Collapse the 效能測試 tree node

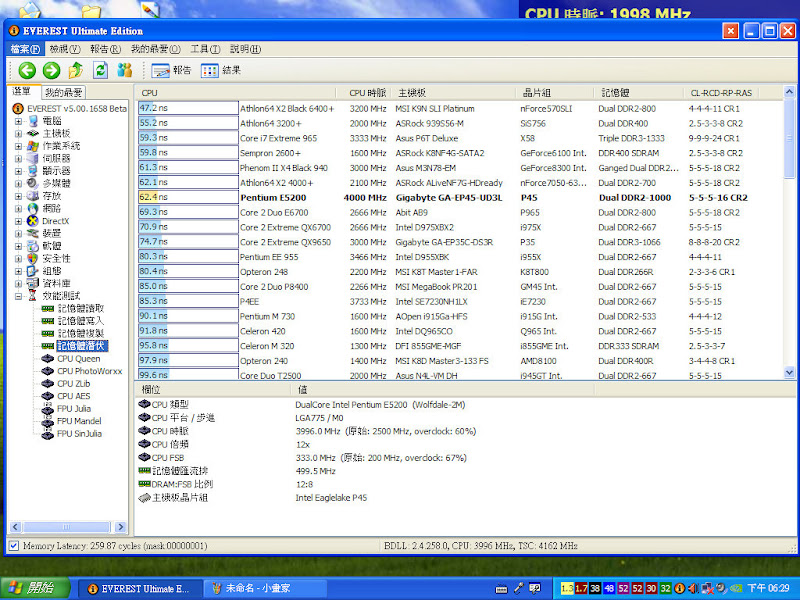18,296
